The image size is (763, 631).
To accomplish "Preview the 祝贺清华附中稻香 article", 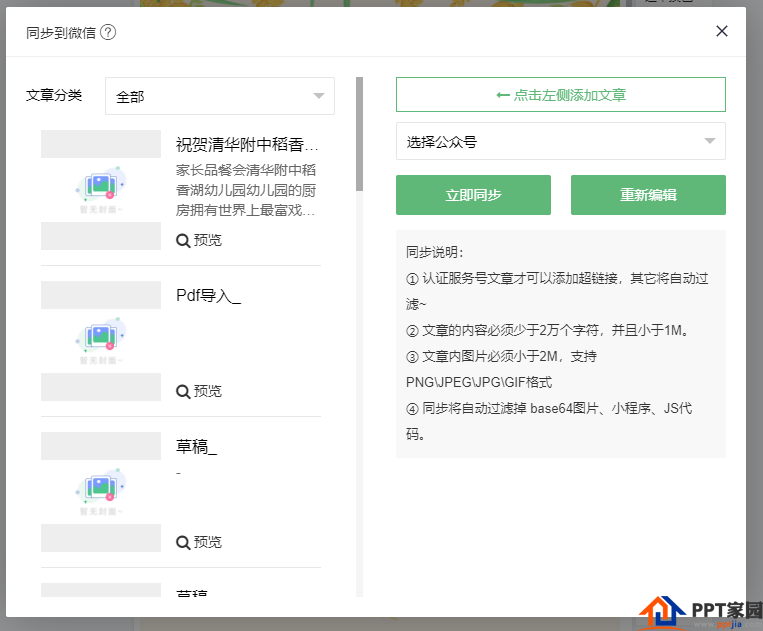I will point(199,240).
